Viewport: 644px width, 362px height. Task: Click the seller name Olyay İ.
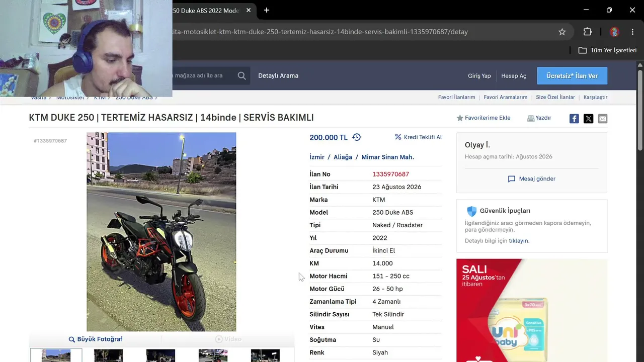pos(477,145)
